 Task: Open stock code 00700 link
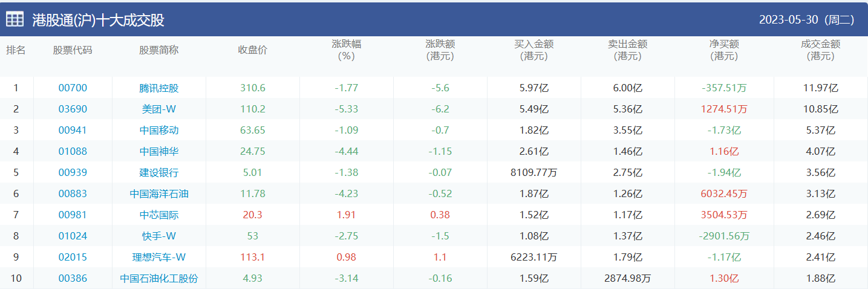[x=73, y=88]
